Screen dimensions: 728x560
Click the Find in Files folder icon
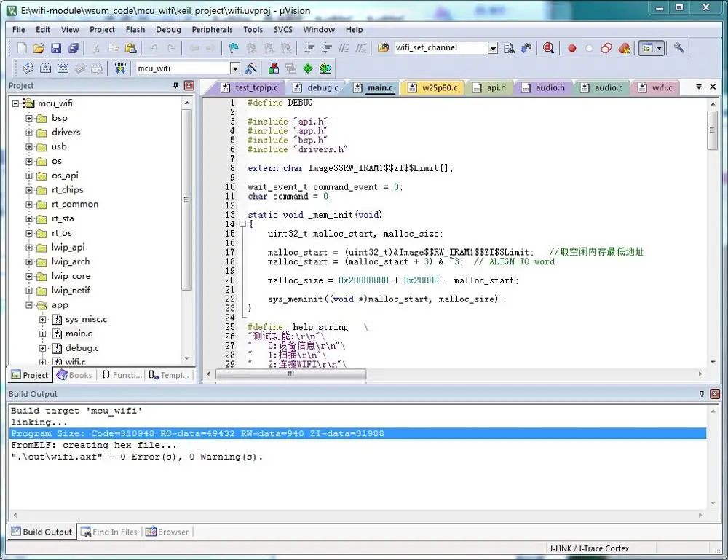pyautogui.click(x=383, y=48)
